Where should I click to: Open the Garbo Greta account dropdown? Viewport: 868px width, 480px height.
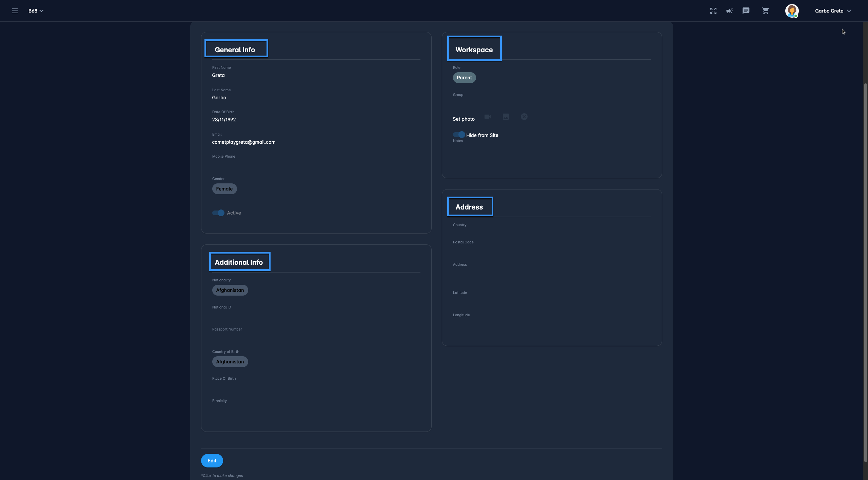(833, 11)
